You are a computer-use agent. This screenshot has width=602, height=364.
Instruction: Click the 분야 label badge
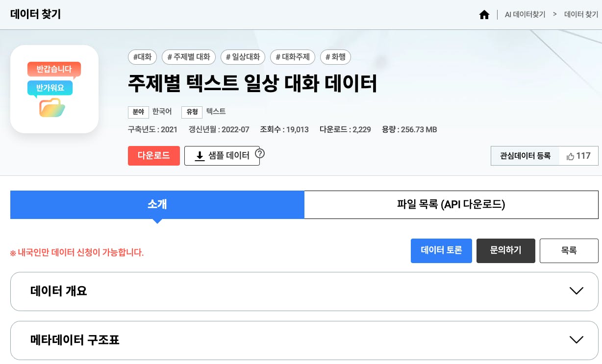(138, 112)
